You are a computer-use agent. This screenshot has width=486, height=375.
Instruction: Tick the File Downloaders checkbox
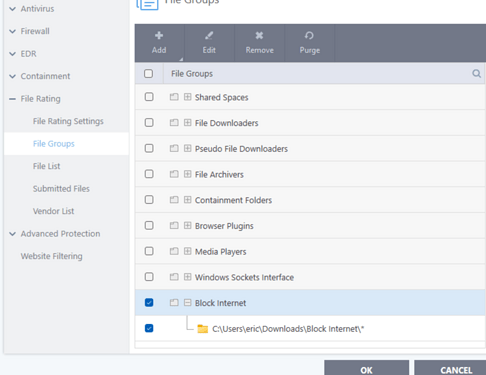tap(149, 123)
